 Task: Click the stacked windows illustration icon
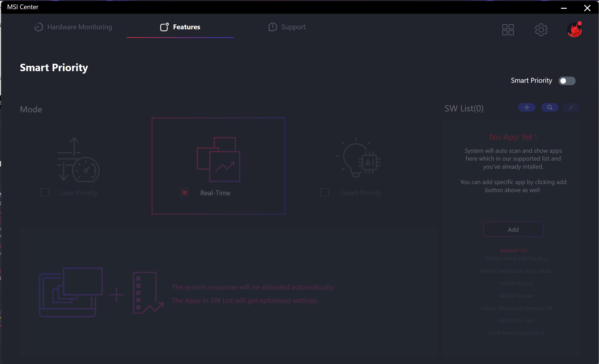coord(71,292)
